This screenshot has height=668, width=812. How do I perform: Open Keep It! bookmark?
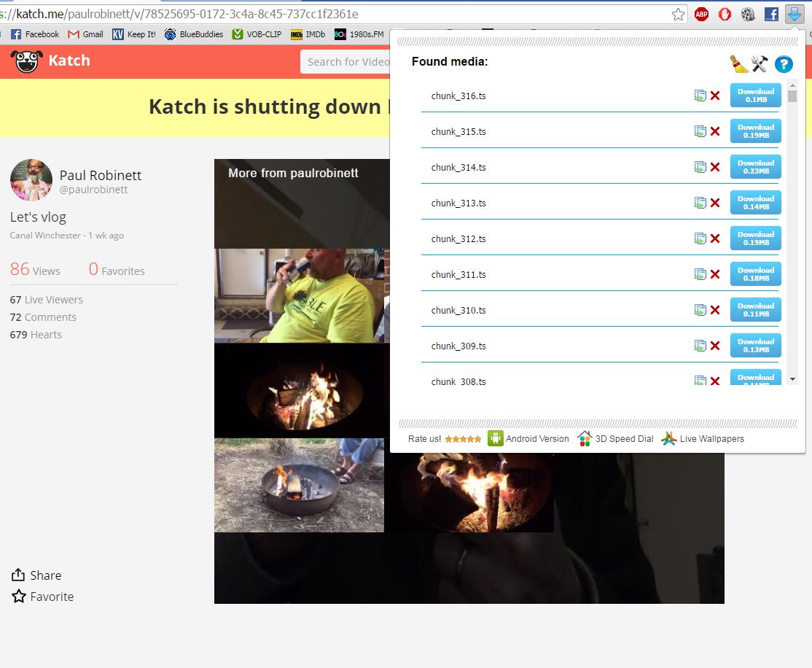(x=134, y=34)
